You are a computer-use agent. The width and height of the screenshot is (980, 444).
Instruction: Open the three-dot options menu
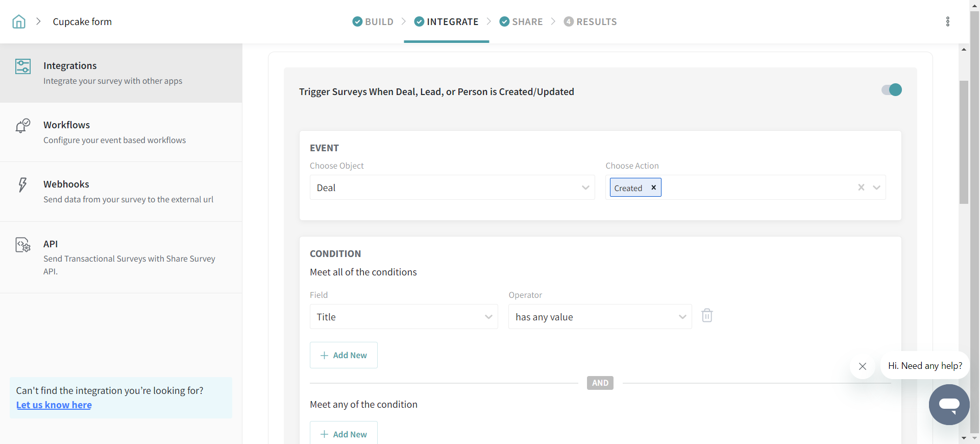click(x=947, y=21)
